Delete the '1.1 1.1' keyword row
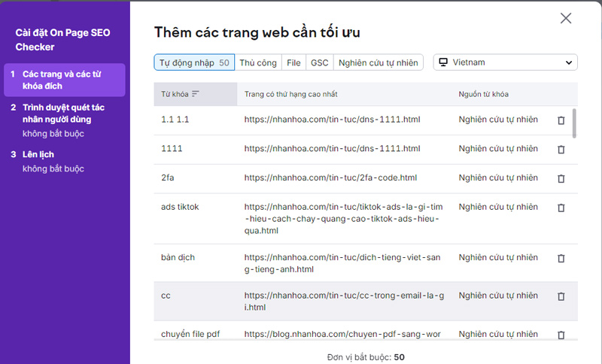The width and height of the screenshot is (602, 364). (561, 120)
